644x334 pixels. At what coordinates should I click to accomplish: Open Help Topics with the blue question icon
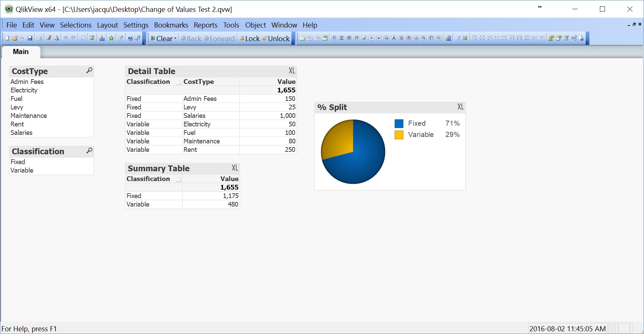(130, 38)
